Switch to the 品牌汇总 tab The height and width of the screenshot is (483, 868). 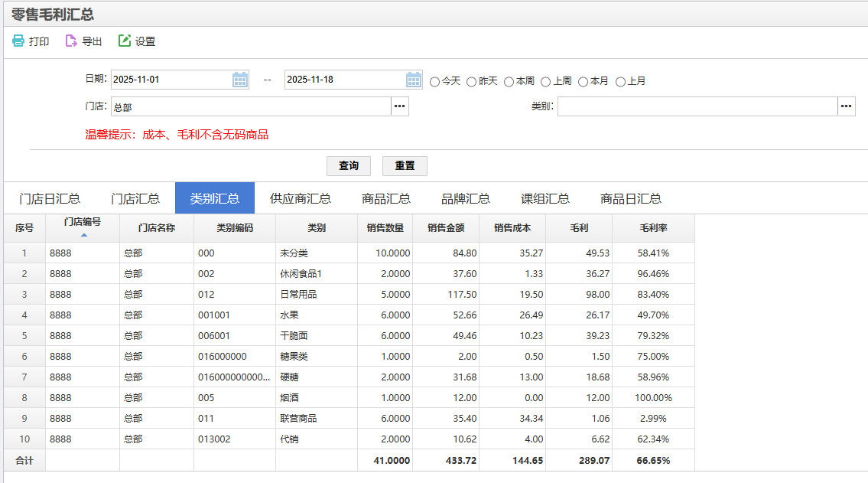pos(466,198)
